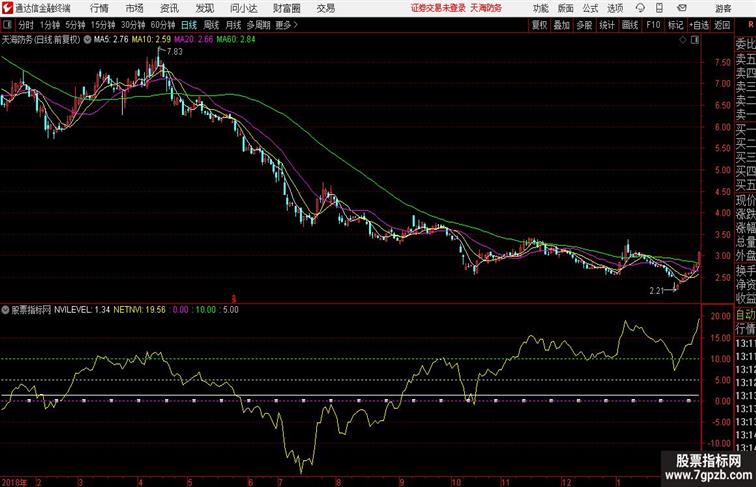The height and width of the screenshot is (487, 756).
Task: Click the 画线 draw line button
Action: [x=630, y=25]
